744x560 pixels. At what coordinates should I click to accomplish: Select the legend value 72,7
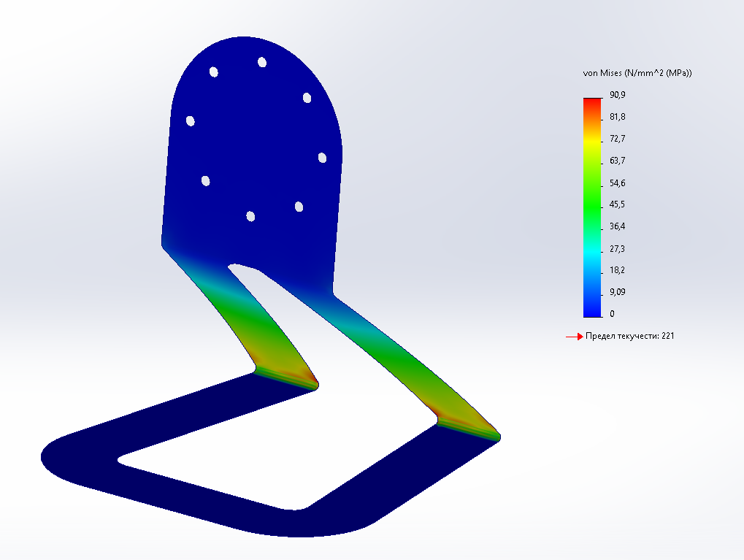(x=617, y=139)
